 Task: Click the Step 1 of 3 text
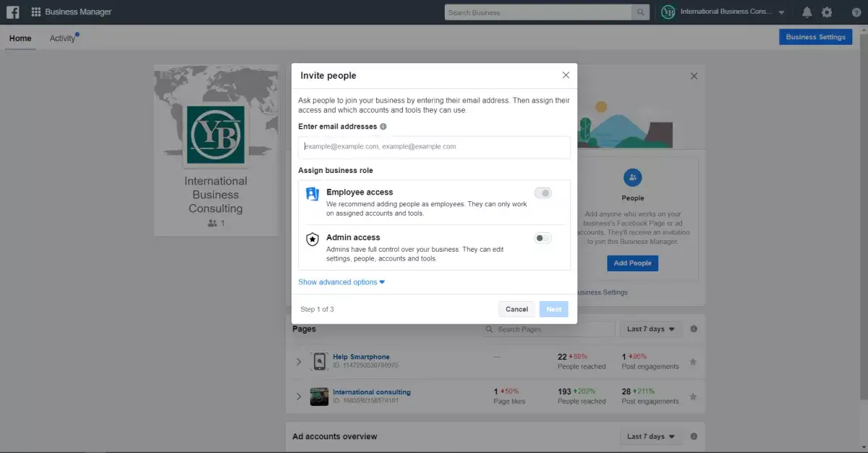click(317, 309)
